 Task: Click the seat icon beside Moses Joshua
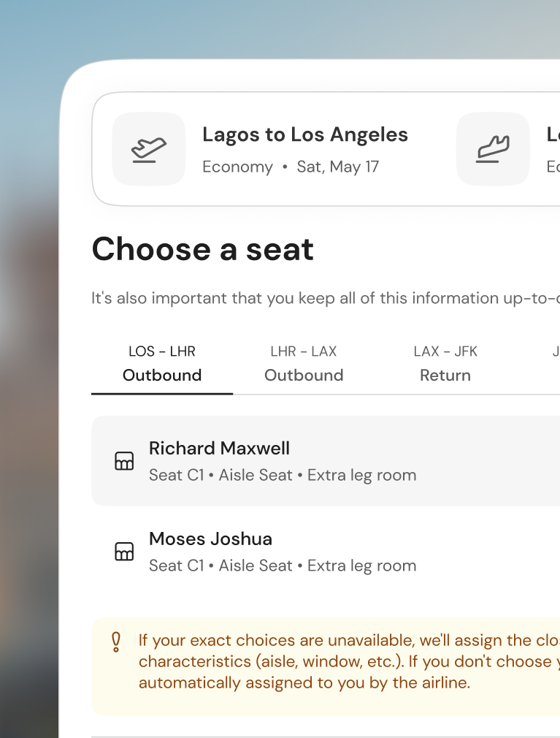pos(124,551)
